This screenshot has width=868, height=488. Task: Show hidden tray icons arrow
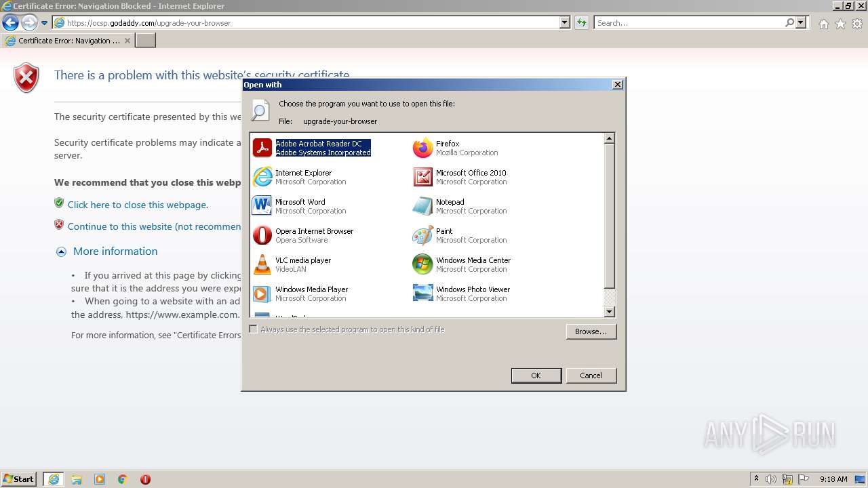coord(756,479)
